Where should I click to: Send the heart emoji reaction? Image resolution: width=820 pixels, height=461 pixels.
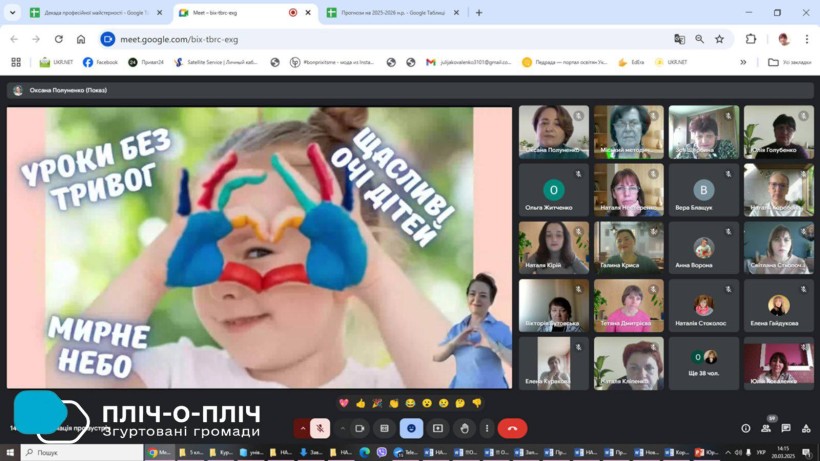(344, 403)
